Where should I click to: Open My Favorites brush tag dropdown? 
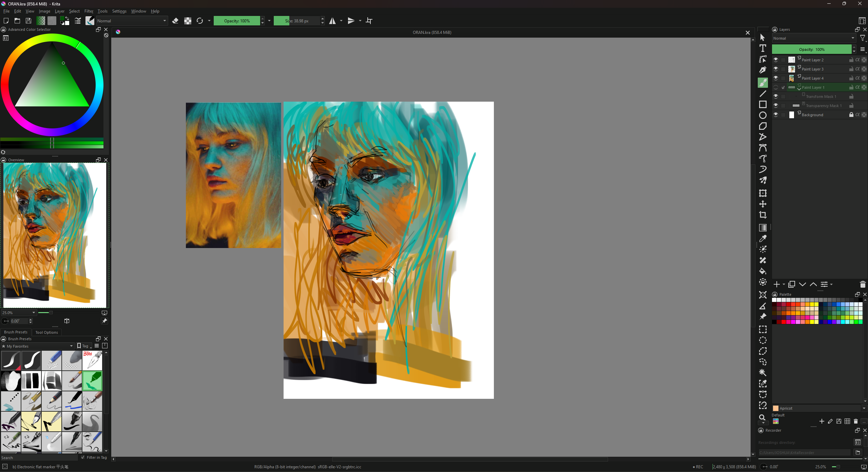pyautogui.click(x=37, y=346)
